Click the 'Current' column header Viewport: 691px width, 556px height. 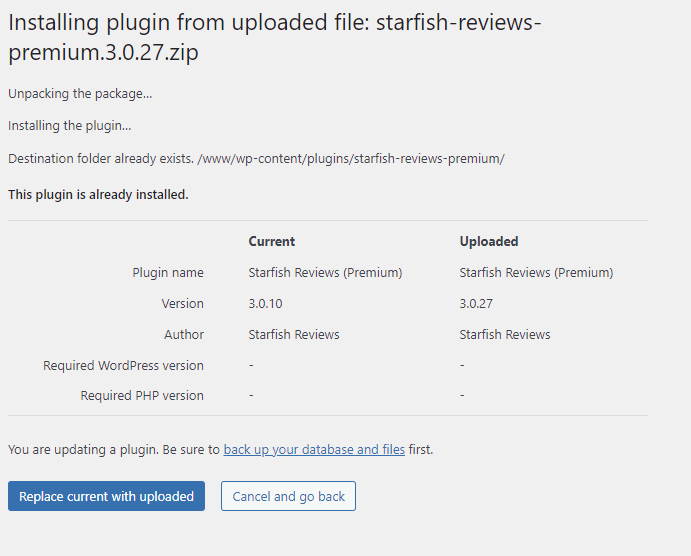click(x=271, y=241)
